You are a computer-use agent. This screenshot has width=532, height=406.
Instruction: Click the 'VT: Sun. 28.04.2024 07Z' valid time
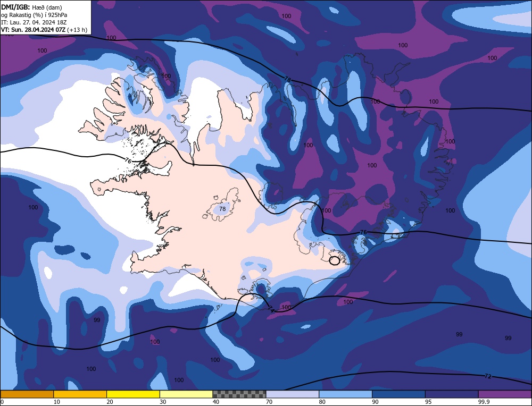pyautogui.click(x=33, y=30)
